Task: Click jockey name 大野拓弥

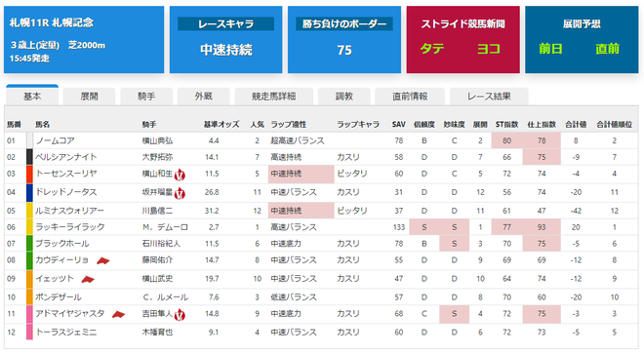Action: (157, 157)
